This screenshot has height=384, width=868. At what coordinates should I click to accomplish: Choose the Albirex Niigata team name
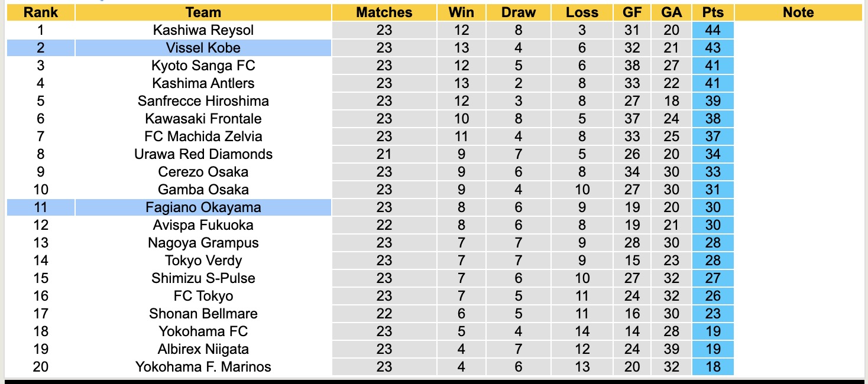[x=203, y=349]
